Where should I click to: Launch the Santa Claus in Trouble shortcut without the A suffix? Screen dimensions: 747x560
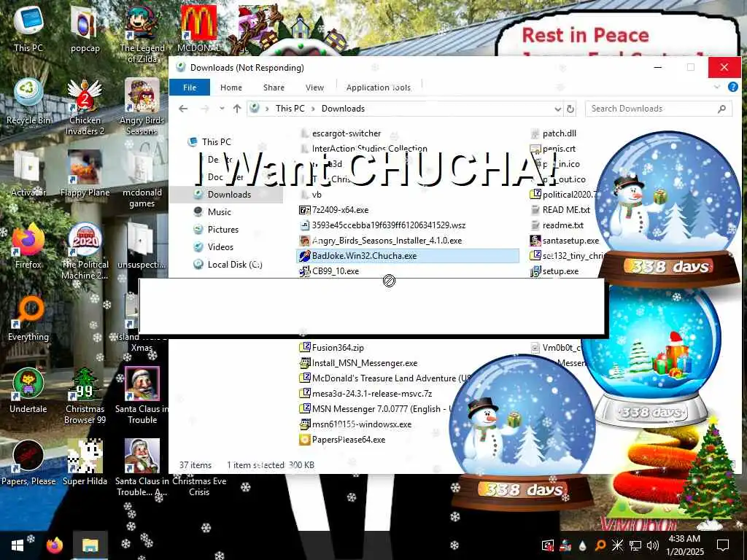[x=142, y=396]
